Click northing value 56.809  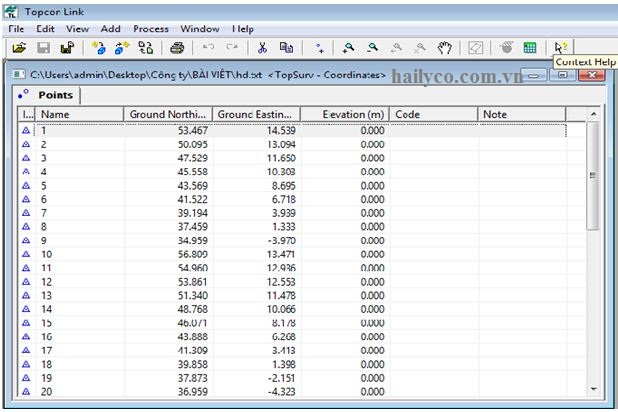click(192, 254)
